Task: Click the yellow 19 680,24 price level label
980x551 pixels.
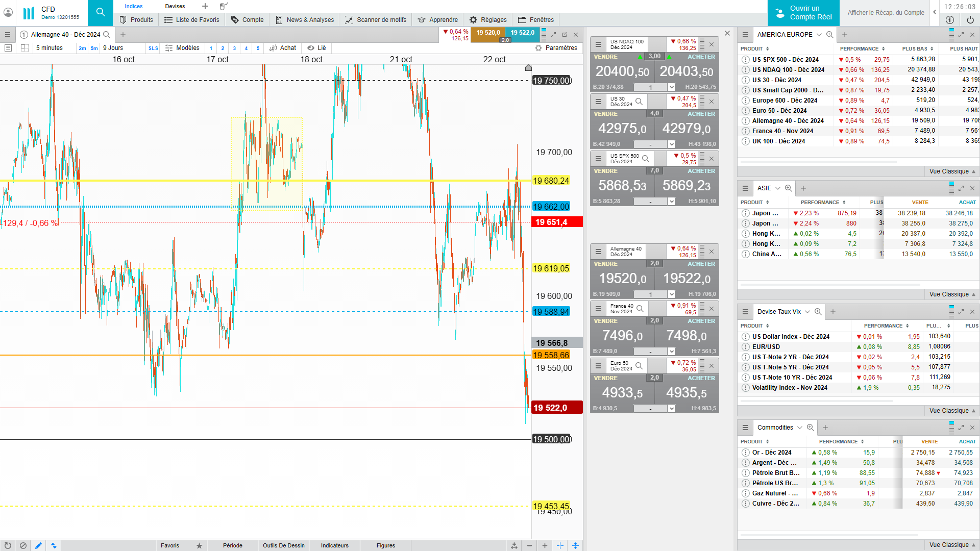Action: (551, 181)
